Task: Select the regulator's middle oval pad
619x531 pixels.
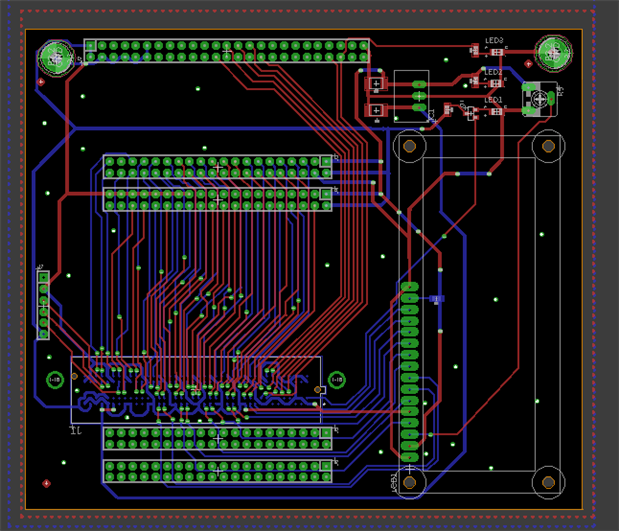Action: tap(419, 96)
